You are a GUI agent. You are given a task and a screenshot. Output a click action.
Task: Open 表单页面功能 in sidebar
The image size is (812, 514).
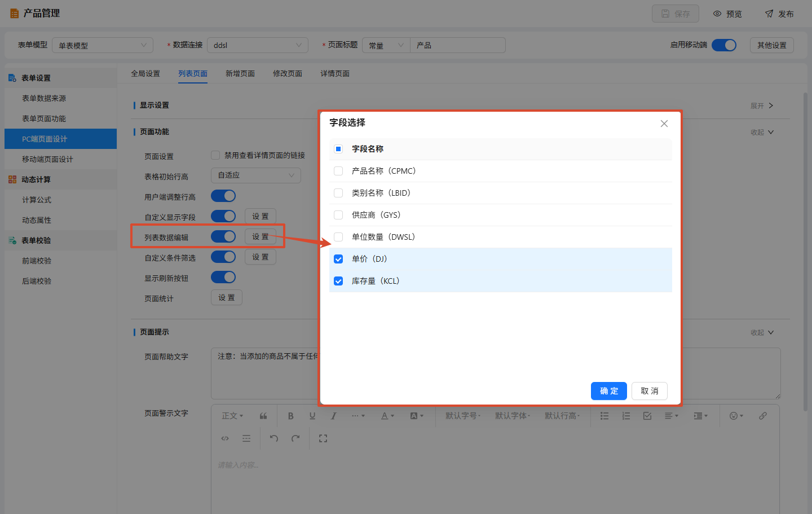61,118
